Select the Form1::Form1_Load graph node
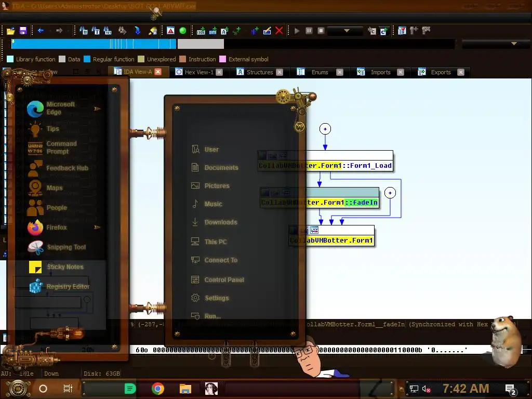The image size is (532, 399). (325, 161)
